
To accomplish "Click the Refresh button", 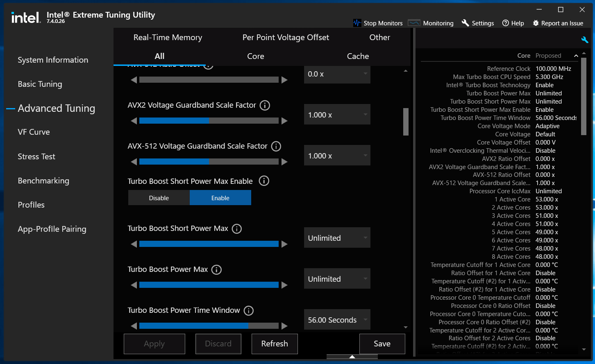I will 275,344.
